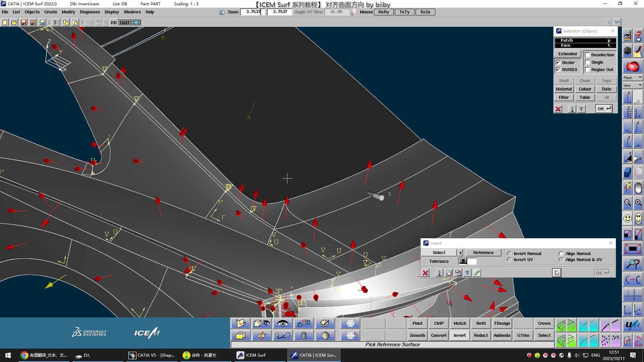
Task: Click the Extended button in Selection panel
Action: tap(568, 54)
